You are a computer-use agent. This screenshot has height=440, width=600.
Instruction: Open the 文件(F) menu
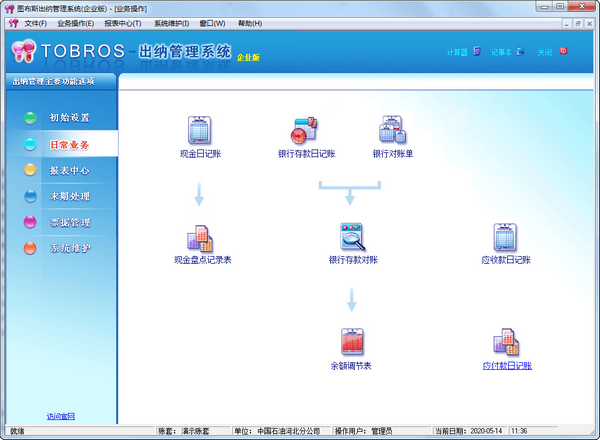pyautogui.click(x=35, y=23)
